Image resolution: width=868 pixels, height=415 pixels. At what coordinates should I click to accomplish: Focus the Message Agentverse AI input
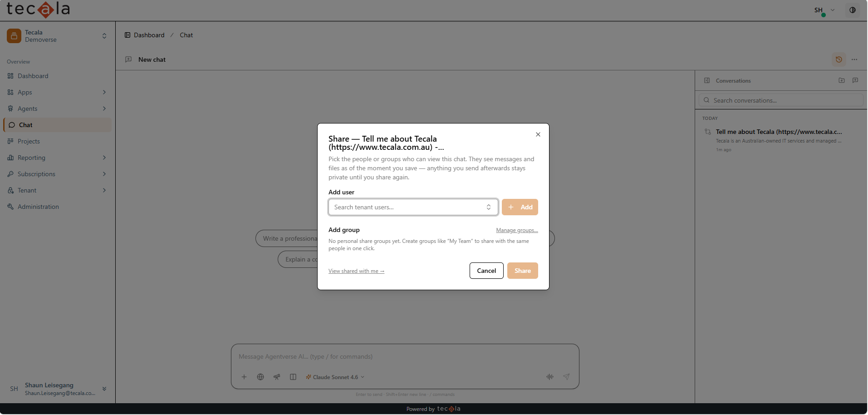(x=405, y=357)
